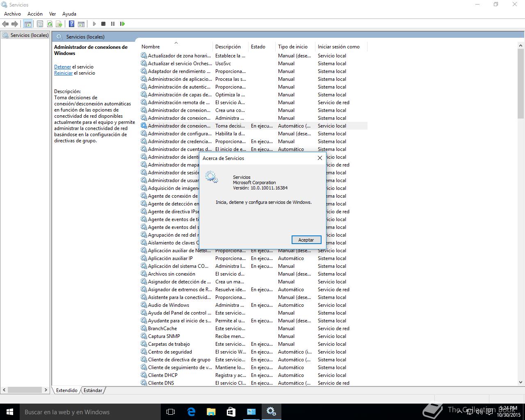This screenshot has height=420, width=525.
Task: Select the Aplicación del sistema COM service
Action: click(253, 266)
